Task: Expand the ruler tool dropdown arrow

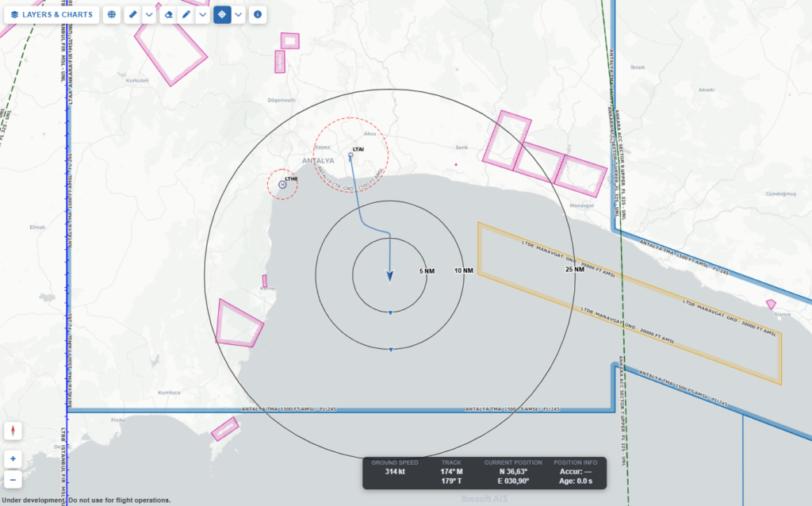Action: click(x=148, y=14)
